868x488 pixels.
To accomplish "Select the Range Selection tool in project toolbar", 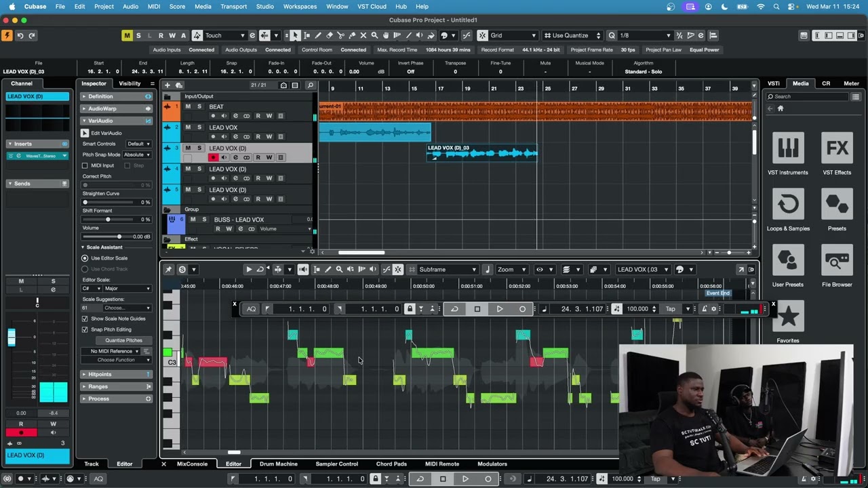I will click(307, 35).
